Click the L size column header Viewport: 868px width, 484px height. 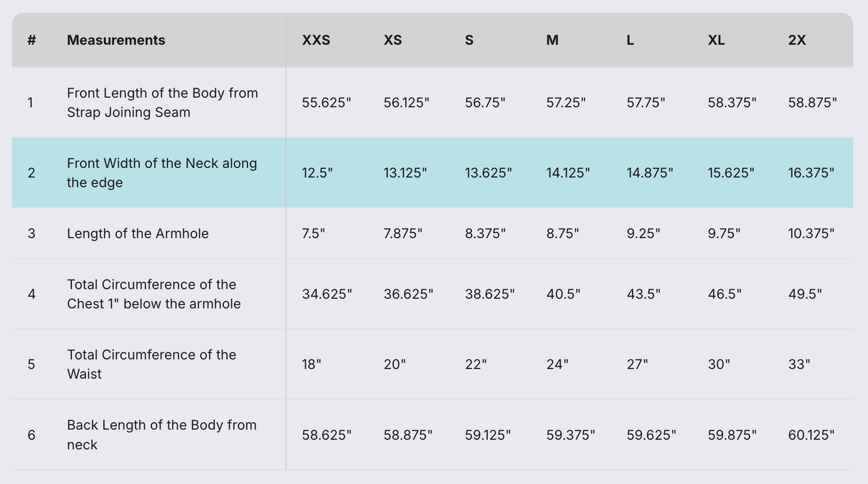coord(630,40)
